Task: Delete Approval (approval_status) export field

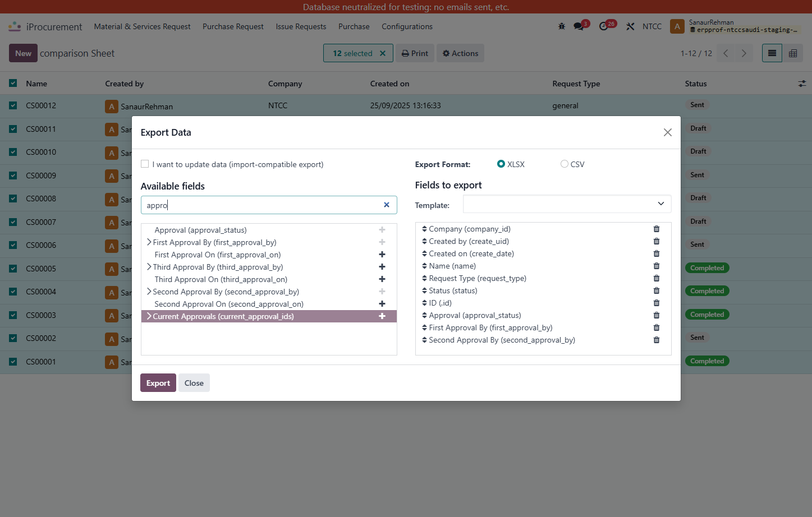Action: [x=657, y=315]
